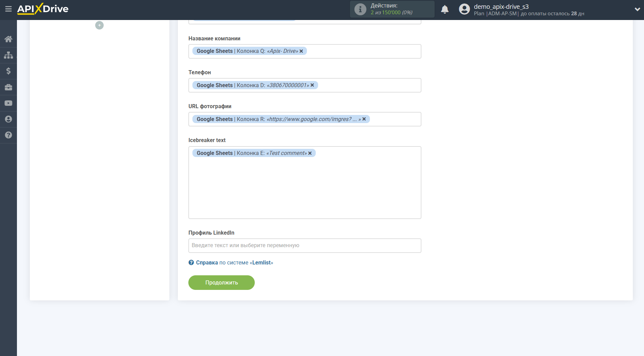
Task: Remove the Колонка E Test comment tag
Action: click(x=310, y=153)
